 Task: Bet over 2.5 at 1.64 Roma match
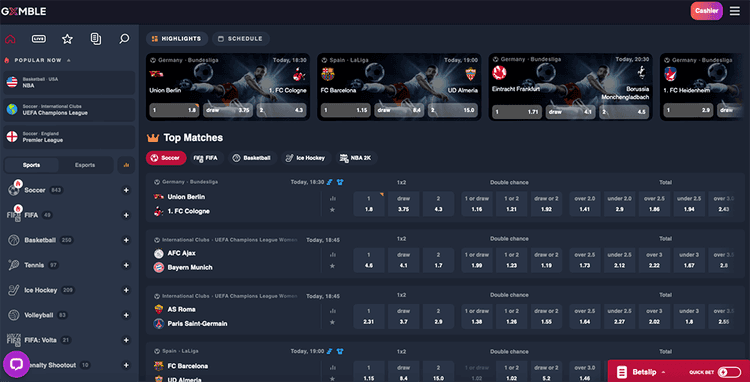[x=585, y=317]
